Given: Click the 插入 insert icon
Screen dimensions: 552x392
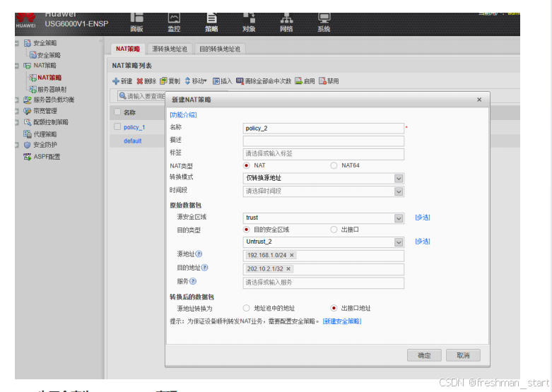Looking at the screenshot, I should tap(216, 81).
